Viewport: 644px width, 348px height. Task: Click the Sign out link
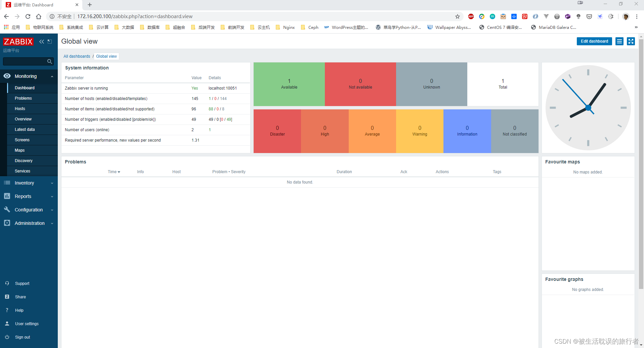click(23, 337)
